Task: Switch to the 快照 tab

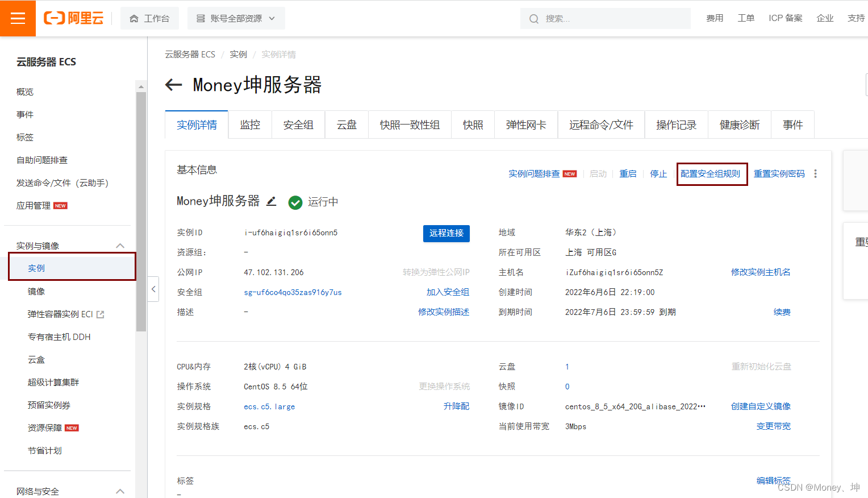Action: click(x=473, y=125)
